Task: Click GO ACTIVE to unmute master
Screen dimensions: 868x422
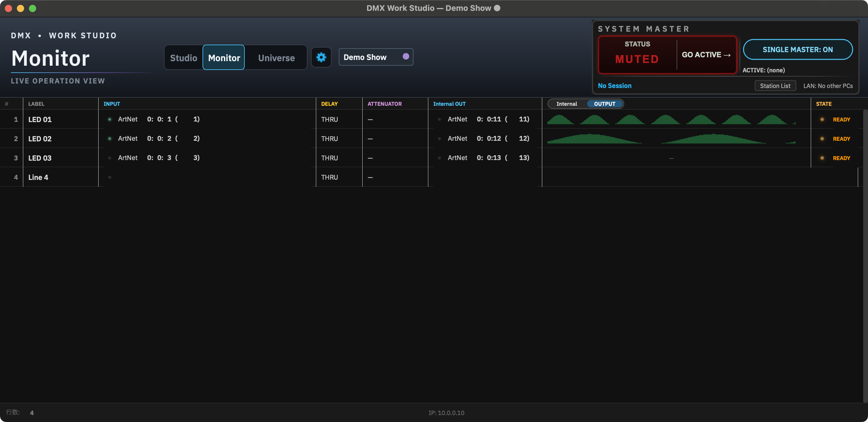Action: (706, 55)
